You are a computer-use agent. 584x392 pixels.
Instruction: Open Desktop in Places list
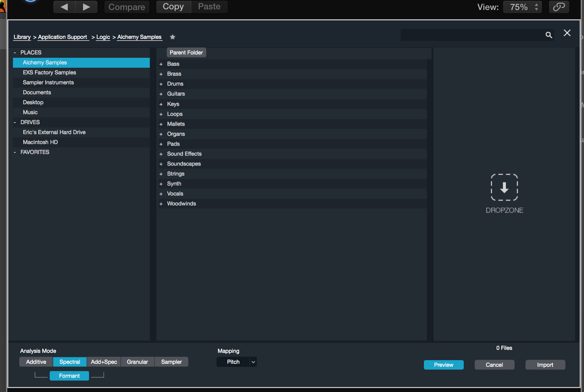click(81, 102)
